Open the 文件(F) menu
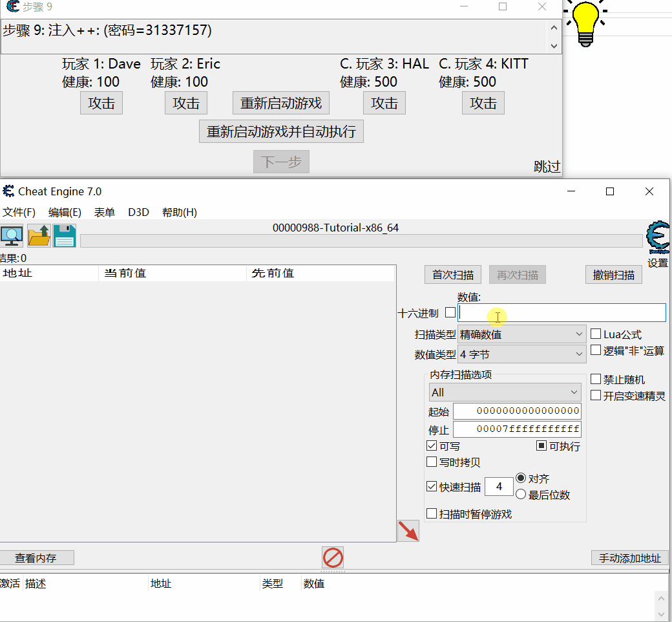The height and width of the screenshot is (622, 672). 19,212
